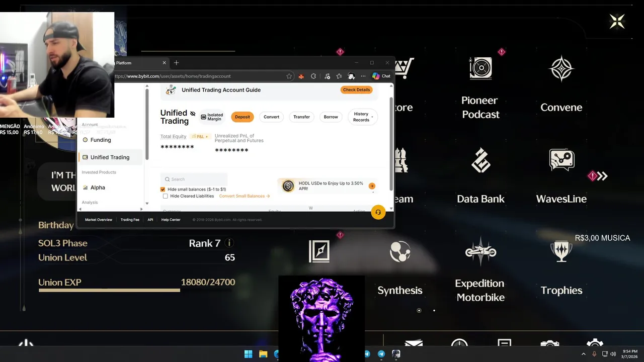The height and width of the screenshot is (362, 644).
Task: Click the favorites star in the address bar
Action: 289,76
